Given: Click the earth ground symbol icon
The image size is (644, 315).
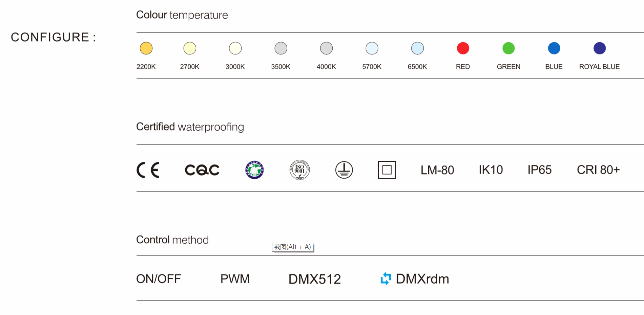Looking at the screenshot, I should point(344,170).
